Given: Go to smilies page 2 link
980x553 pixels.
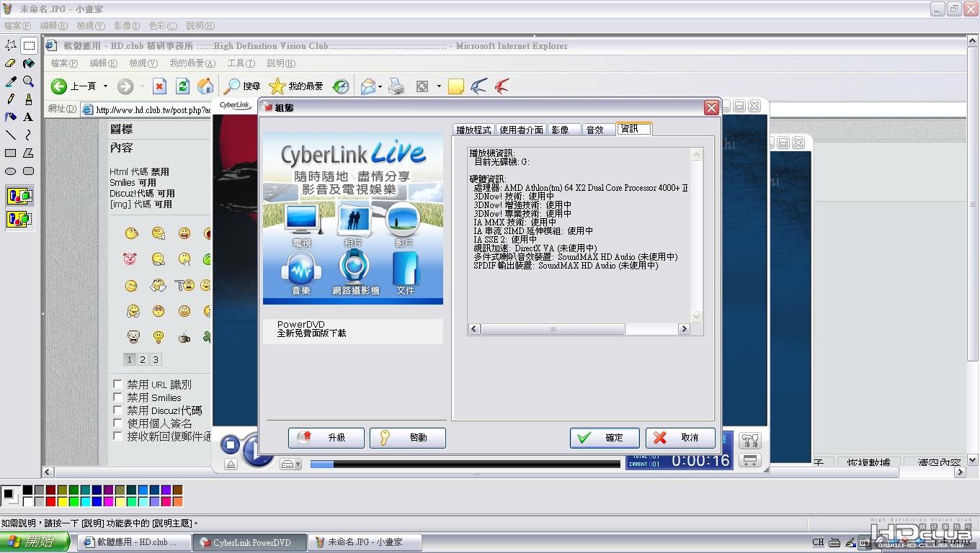Looking at the screenshot, I should pos(143,359).
